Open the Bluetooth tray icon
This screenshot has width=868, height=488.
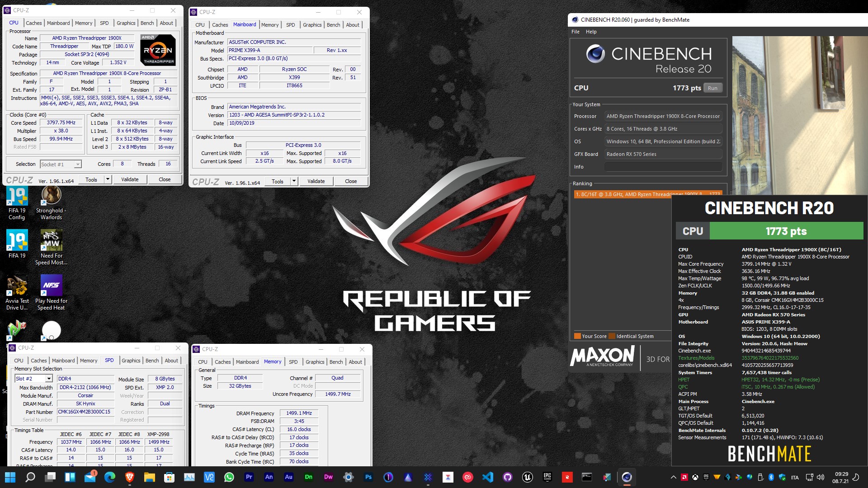click(771, 477)
